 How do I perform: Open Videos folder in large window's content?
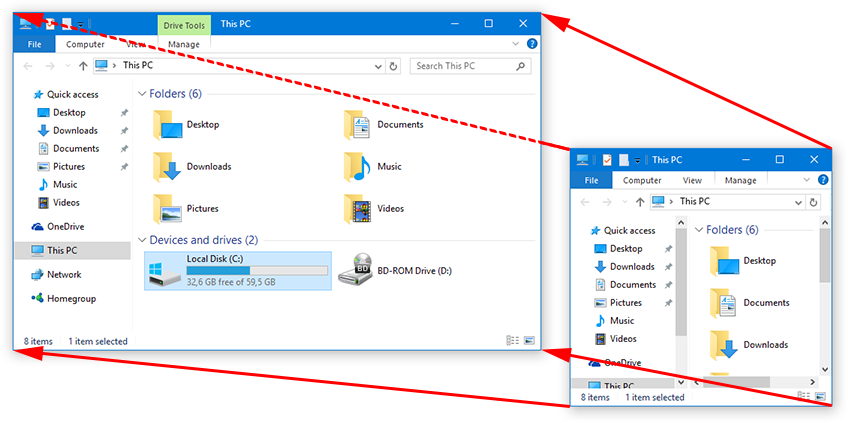tap(356, 209)
